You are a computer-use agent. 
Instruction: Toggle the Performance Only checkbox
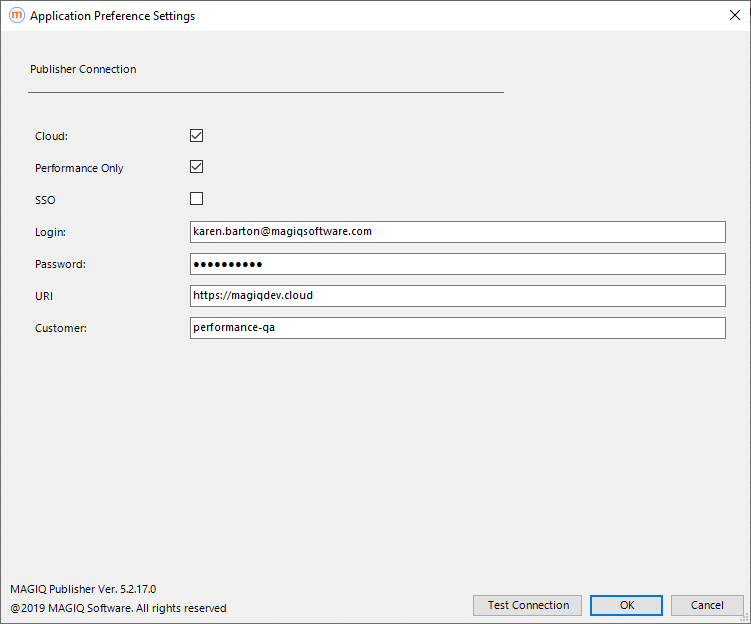pos(196,167)
